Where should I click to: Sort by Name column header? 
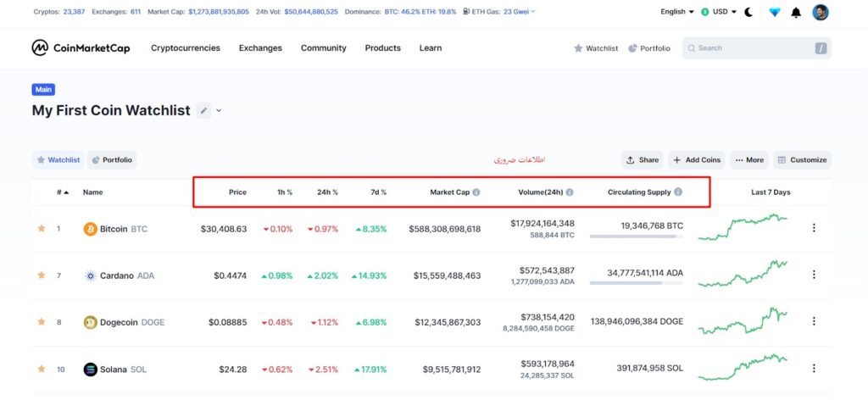(93, 192)
